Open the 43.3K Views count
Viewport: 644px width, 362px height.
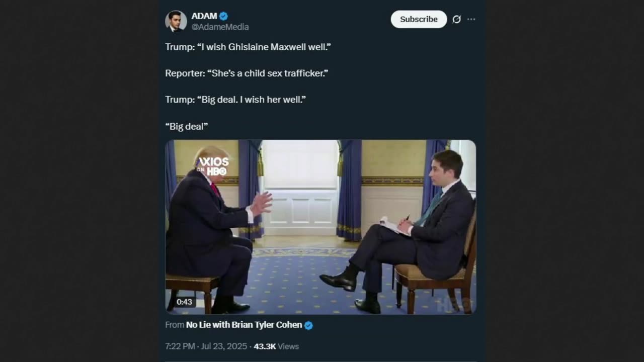276,346
